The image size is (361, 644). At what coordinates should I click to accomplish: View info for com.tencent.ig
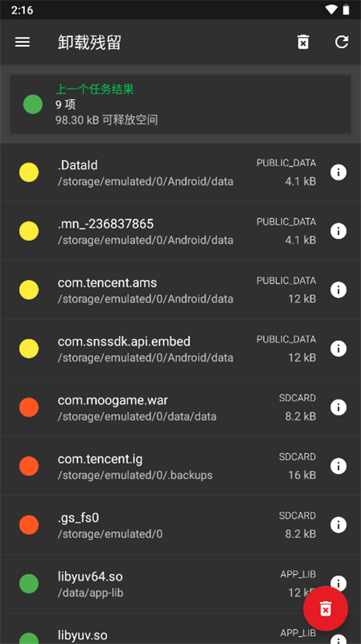(338, 466)
